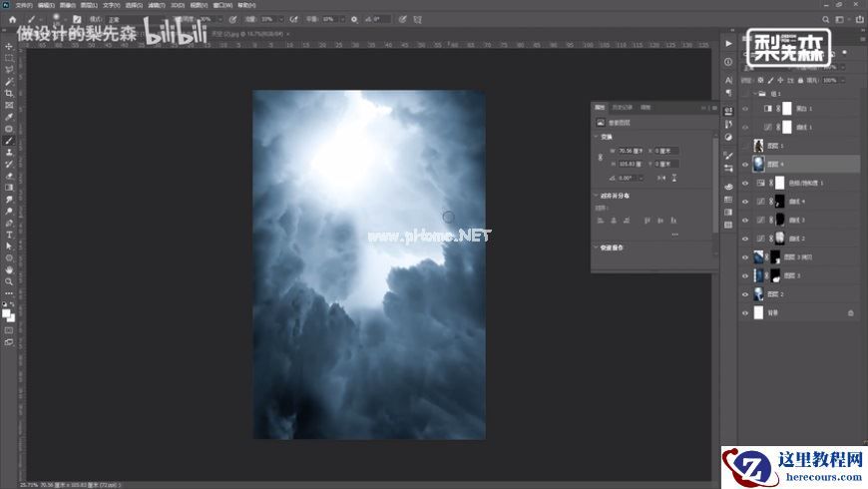Select the Rectangular Marquee tool
The width and height of the screenshot is (868, 489).
(x=9, y=58)
